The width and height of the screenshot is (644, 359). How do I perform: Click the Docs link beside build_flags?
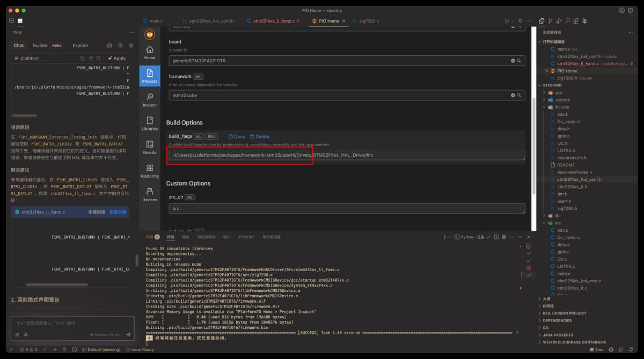[x=236, y=136]
